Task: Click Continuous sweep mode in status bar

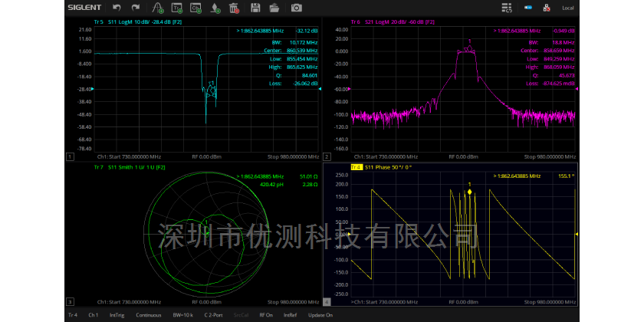Action: [148, 315]
